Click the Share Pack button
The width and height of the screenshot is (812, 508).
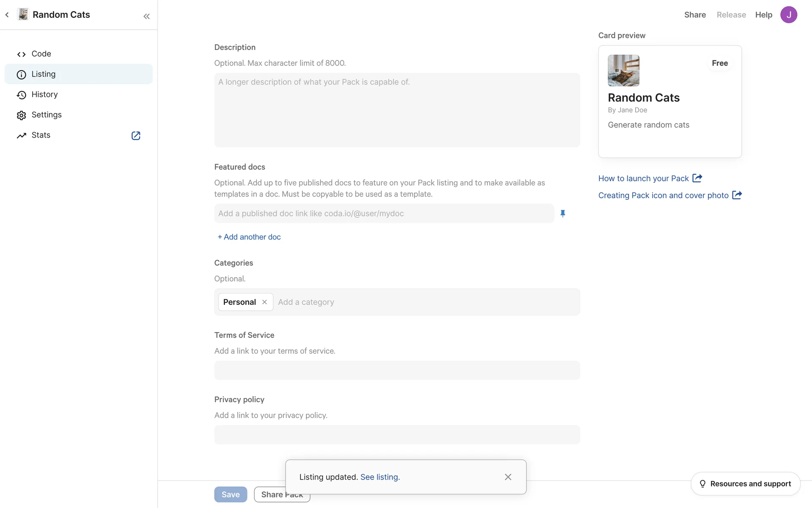tap(271, 494)
